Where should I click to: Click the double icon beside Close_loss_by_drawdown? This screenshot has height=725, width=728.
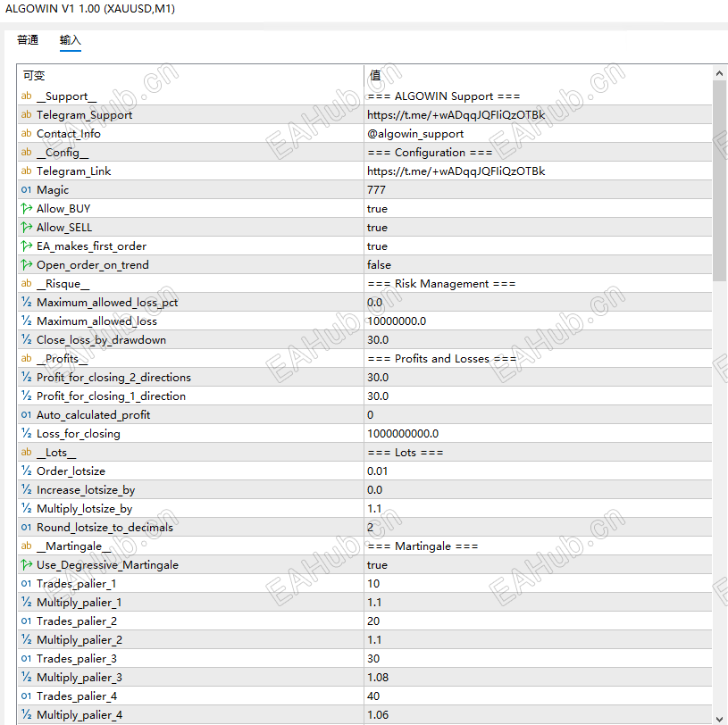(x=27, y=340)
